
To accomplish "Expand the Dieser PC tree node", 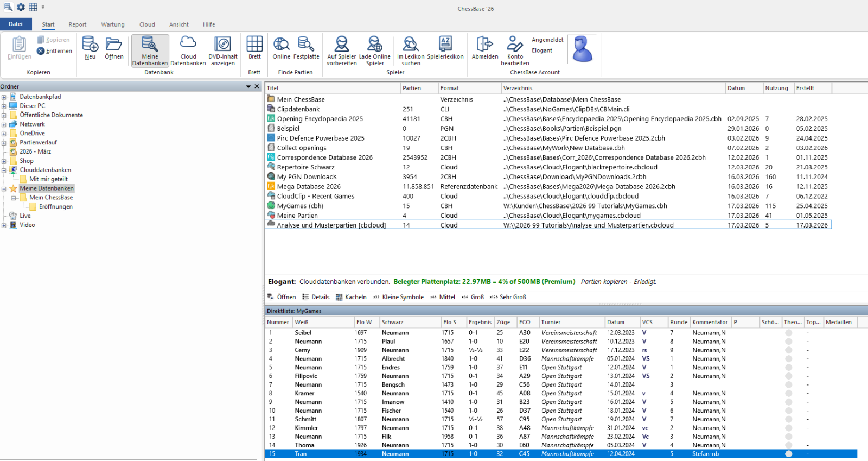I will (4, 106).
